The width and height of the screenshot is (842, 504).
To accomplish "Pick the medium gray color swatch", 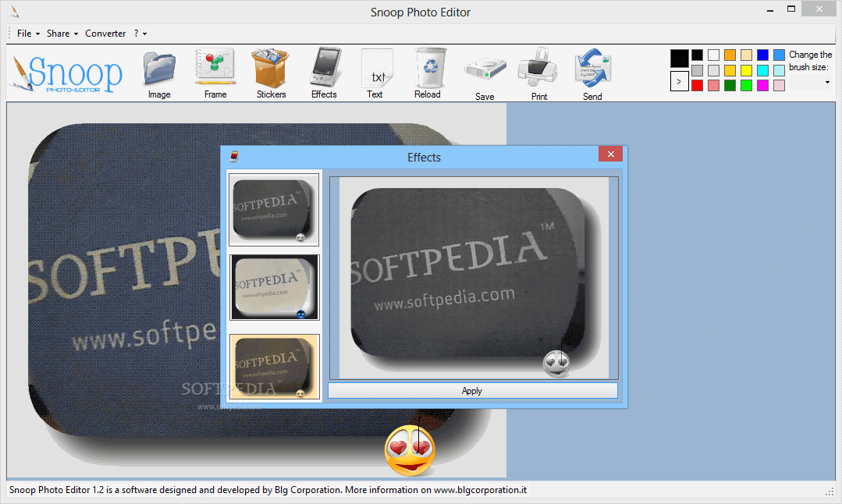I will 697,70.
